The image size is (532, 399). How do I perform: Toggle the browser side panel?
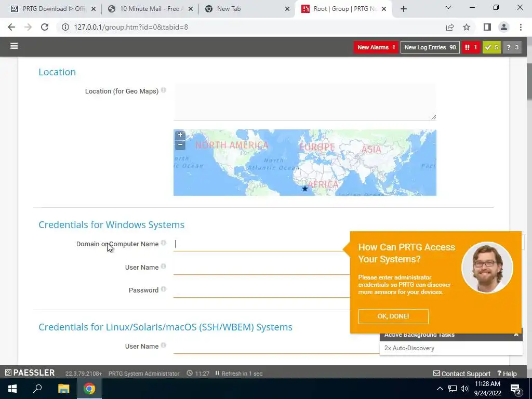point(487,27)
